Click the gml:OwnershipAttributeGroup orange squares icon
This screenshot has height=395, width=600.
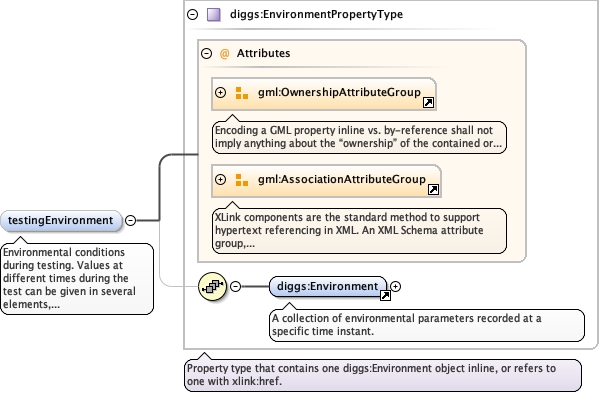[x=241, y=93]
